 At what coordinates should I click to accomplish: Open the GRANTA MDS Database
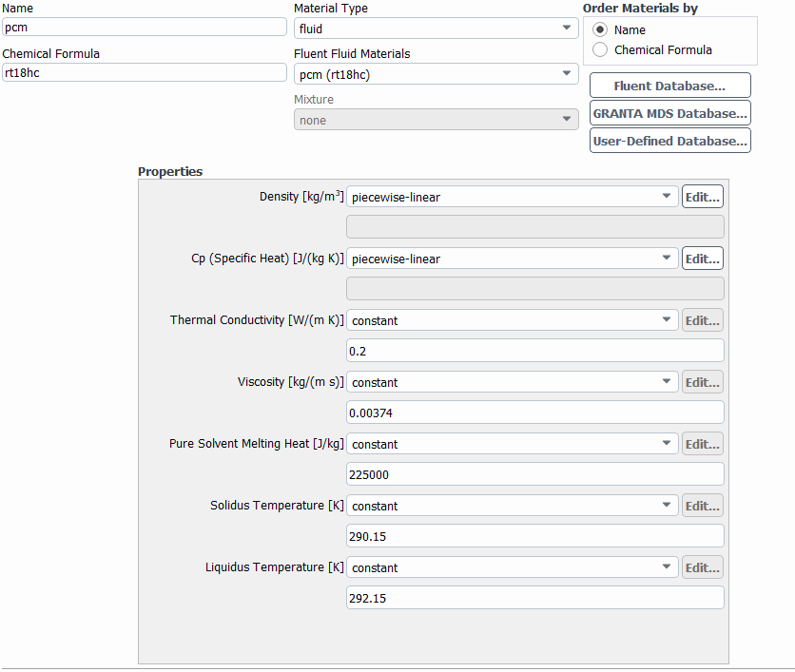[669, 113]
